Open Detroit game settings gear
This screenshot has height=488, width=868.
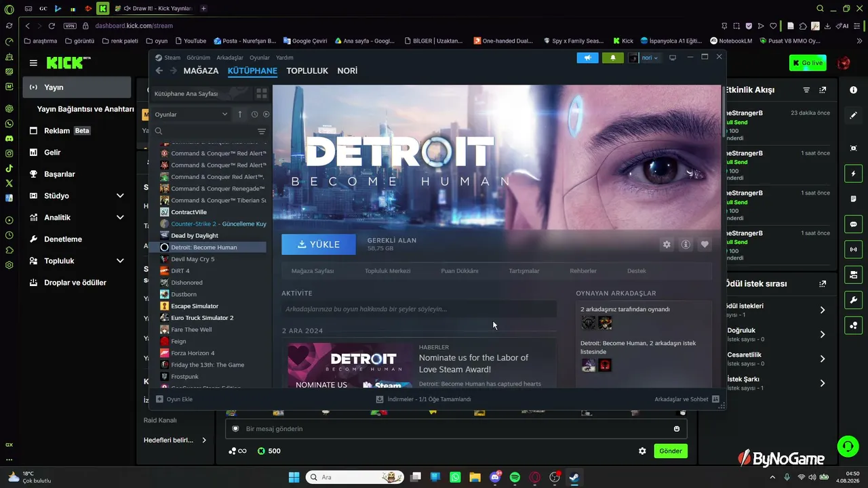(x=667, y=245)
